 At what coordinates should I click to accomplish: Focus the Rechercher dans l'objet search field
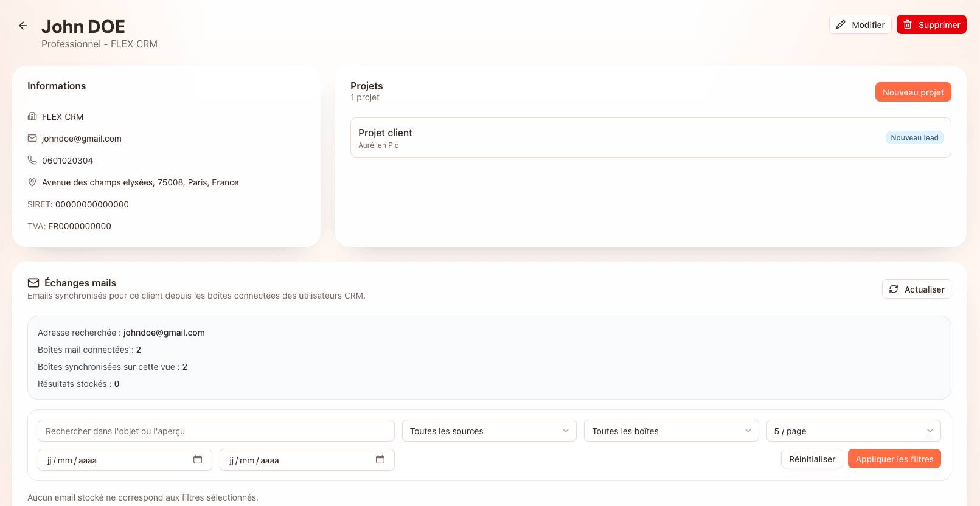point(216,431)
